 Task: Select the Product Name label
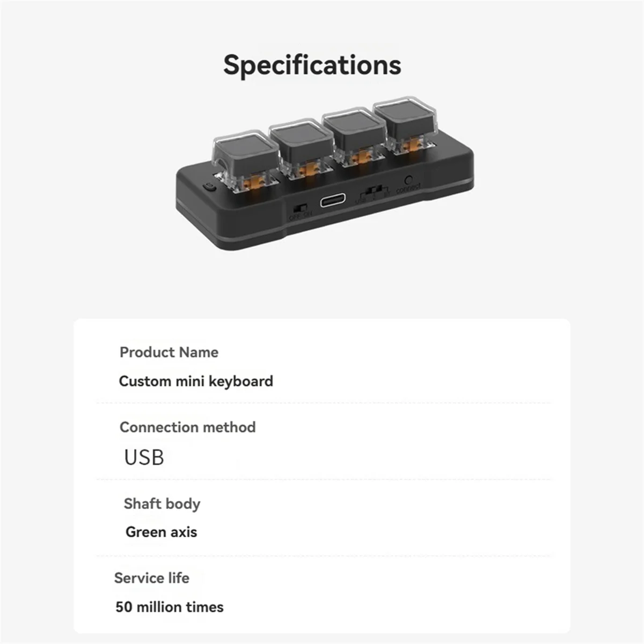(169, 352)
